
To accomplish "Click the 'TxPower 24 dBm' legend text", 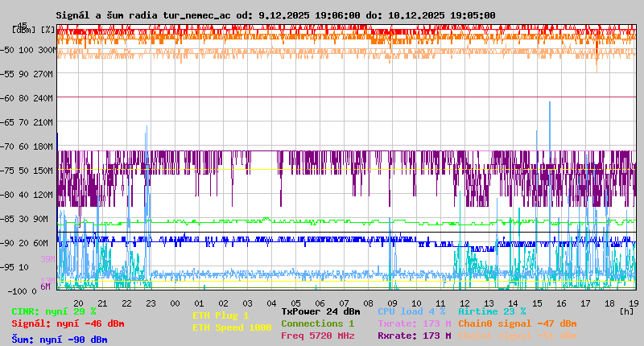I will (320, 311).
